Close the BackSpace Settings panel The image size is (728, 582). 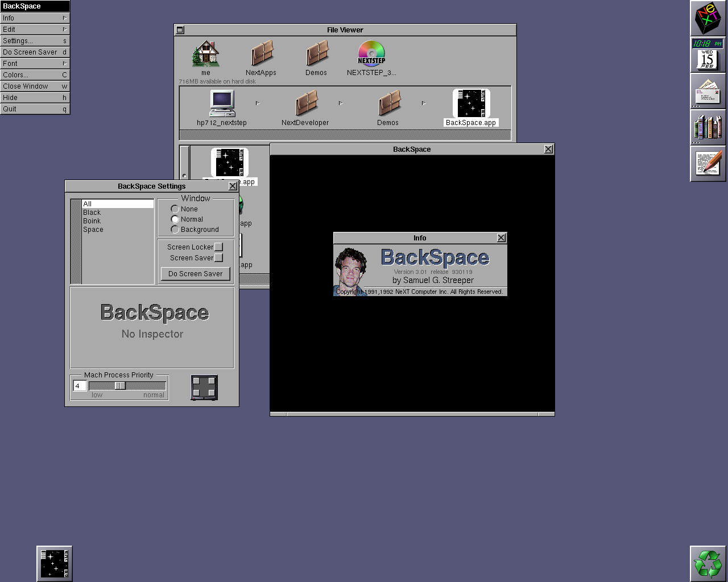click(x=233, y=186)
